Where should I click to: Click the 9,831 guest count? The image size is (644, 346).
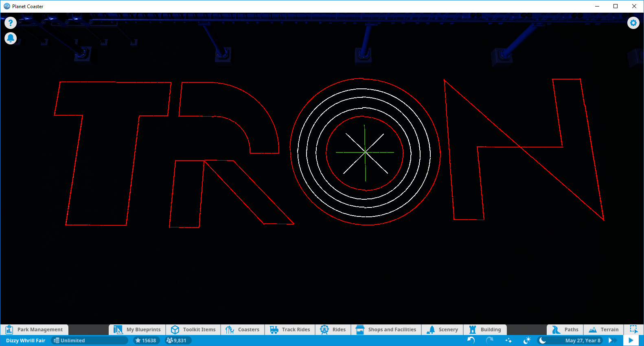click(178, 341)
